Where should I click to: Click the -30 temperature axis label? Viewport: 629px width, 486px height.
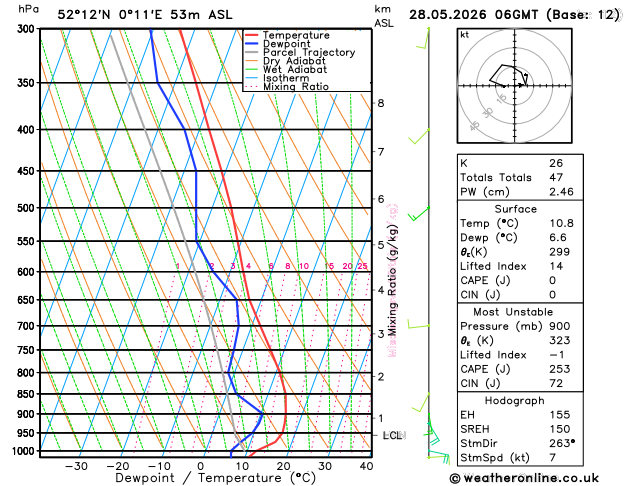pyautogui.click(x=76, y=466)
